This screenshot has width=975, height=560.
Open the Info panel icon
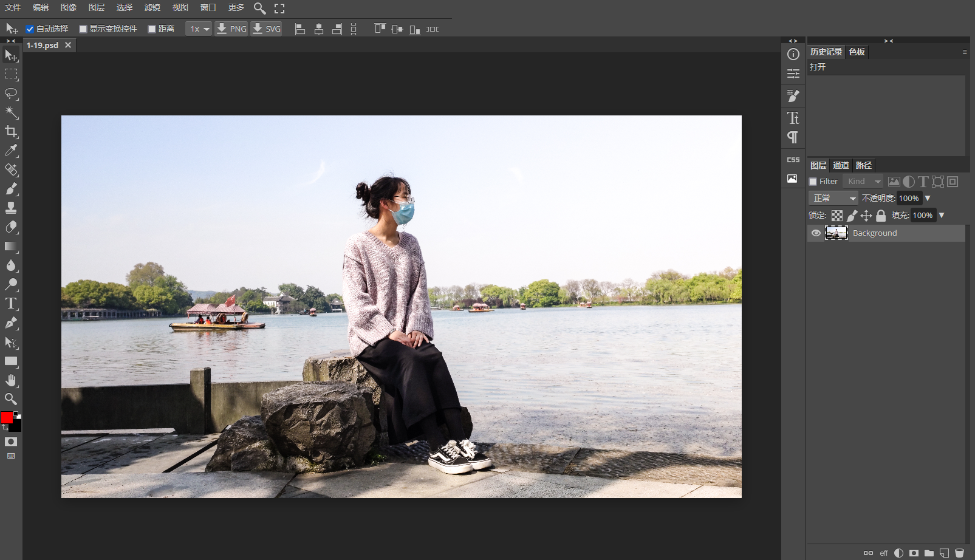[x=793, y=54]
